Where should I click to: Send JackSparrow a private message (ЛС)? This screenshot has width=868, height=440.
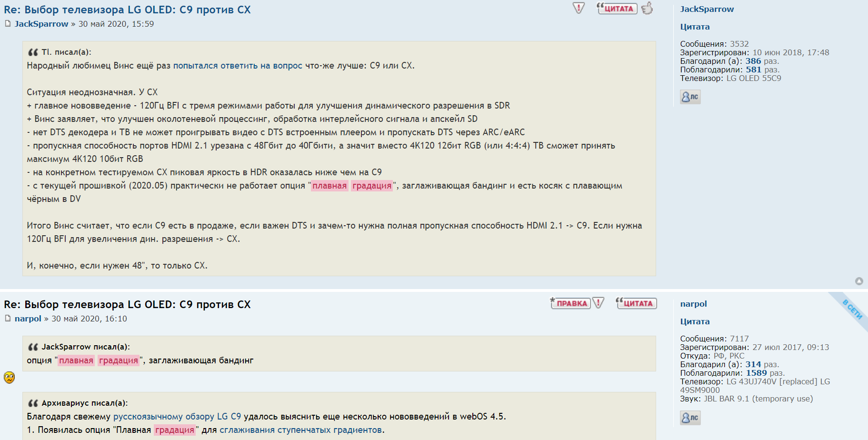(690, 97)
